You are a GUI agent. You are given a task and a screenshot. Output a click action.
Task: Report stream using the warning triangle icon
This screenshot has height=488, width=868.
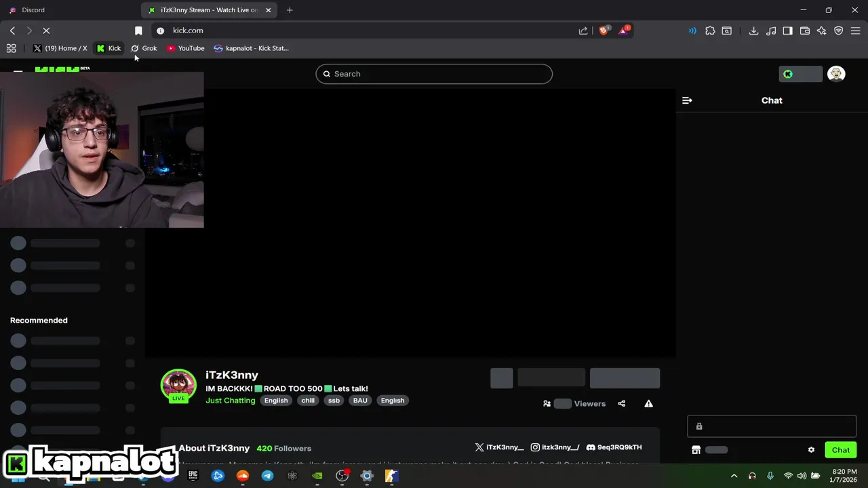648,403
